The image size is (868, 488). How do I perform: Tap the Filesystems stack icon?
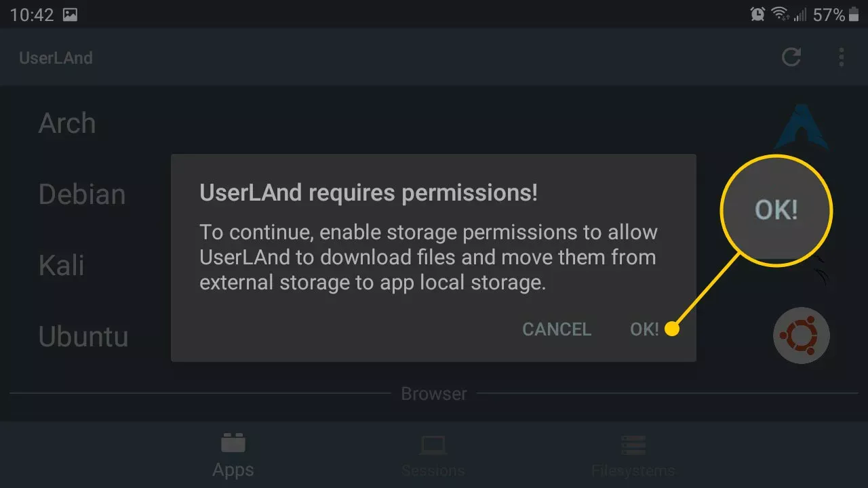(633, 445)
